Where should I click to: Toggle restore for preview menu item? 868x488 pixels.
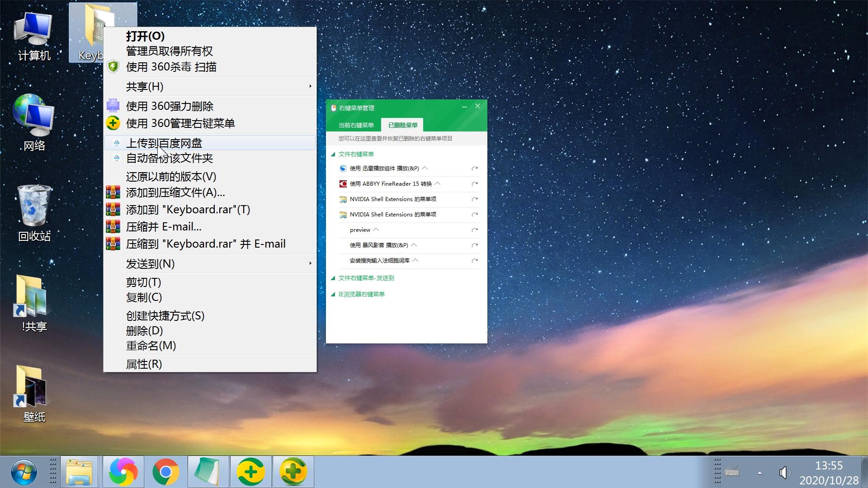[474, 230]
